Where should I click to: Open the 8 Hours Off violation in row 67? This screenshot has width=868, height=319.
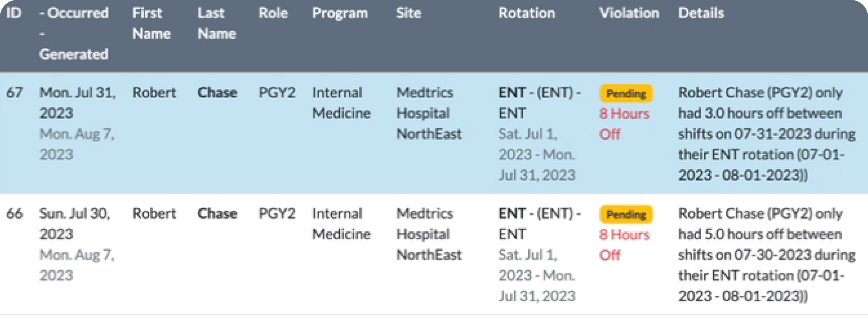(624, 124)
